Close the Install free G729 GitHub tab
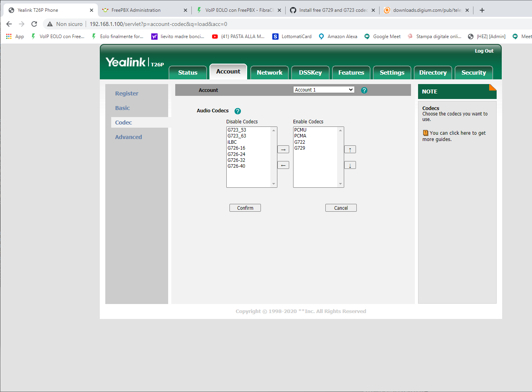532x392 pixels. 373,10
